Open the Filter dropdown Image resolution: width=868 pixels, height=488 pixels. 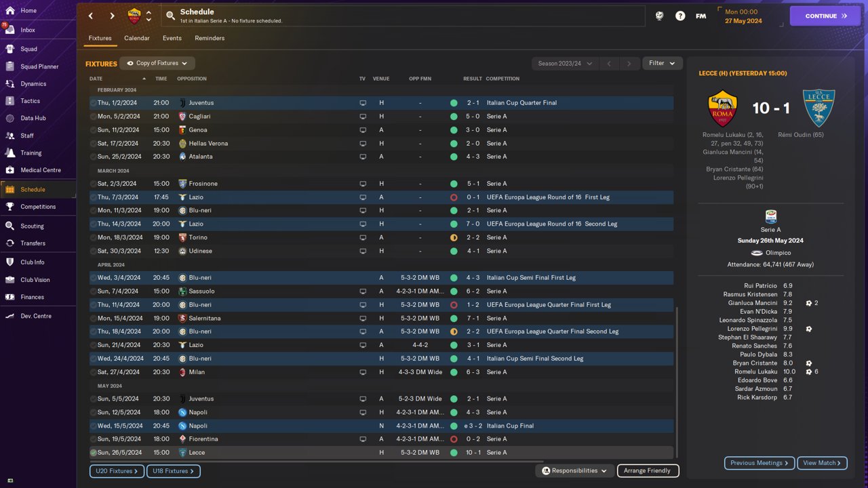coord(662,63)
